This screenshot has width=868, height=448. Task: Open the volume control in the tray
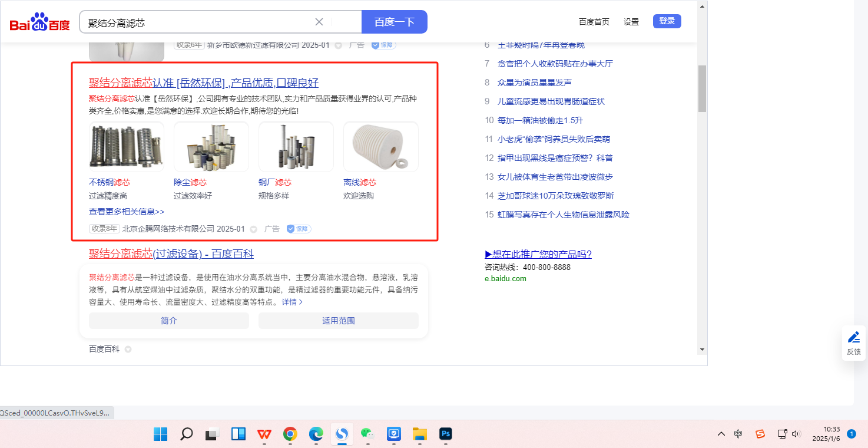click(796, 434)
